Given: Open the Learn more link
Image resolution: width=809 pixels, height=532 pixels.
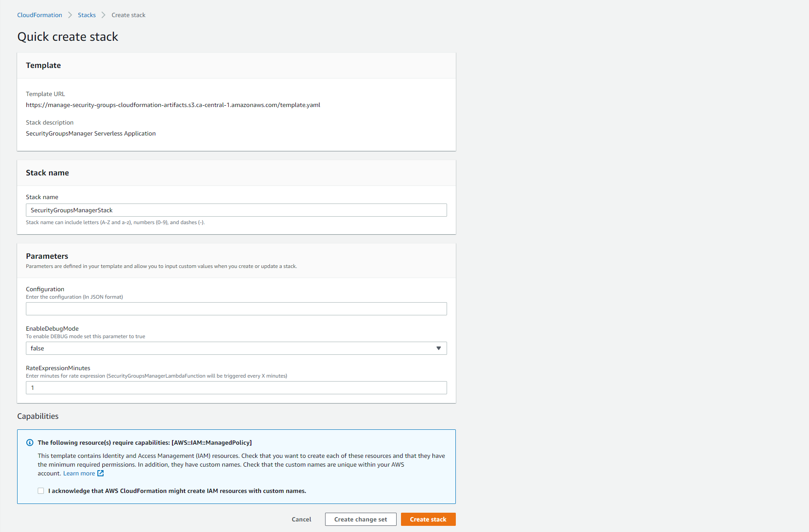Looking at the screenshot, I should [79, 473].
